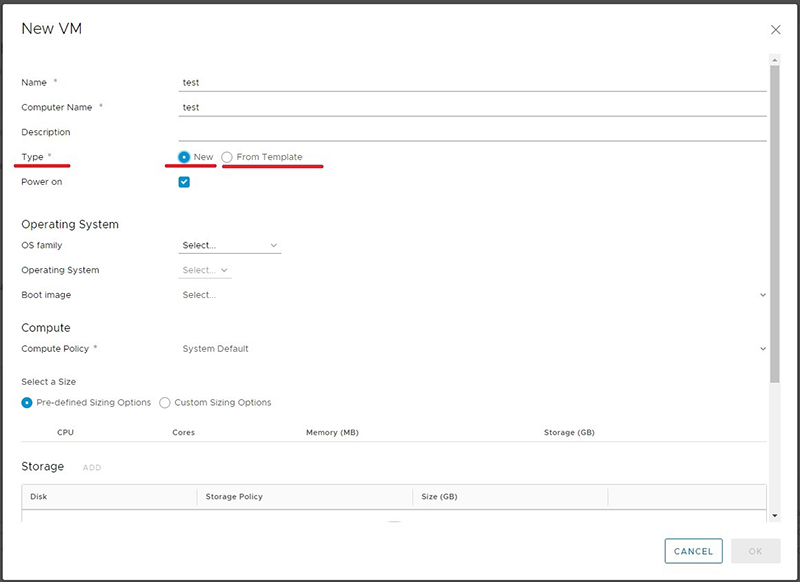Click the Cancel button
This screenshot has width=800, height=582.
[693, 551]
